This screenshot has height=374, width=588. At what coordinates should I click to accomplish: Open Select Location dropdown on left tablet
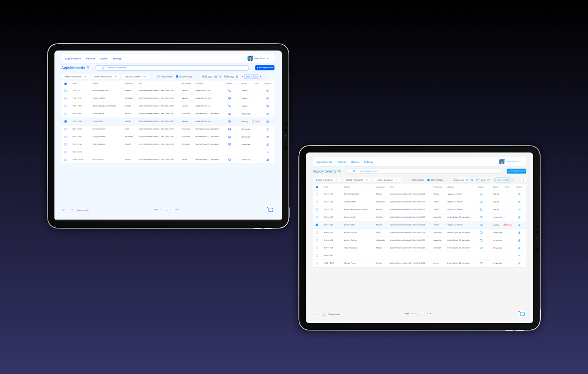[x=135, y=76]
